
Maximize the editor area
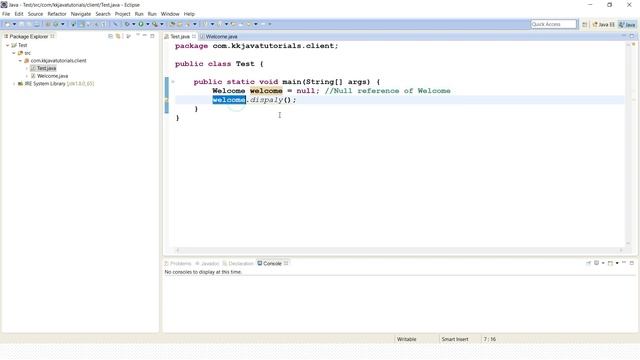tap(631, 36)
